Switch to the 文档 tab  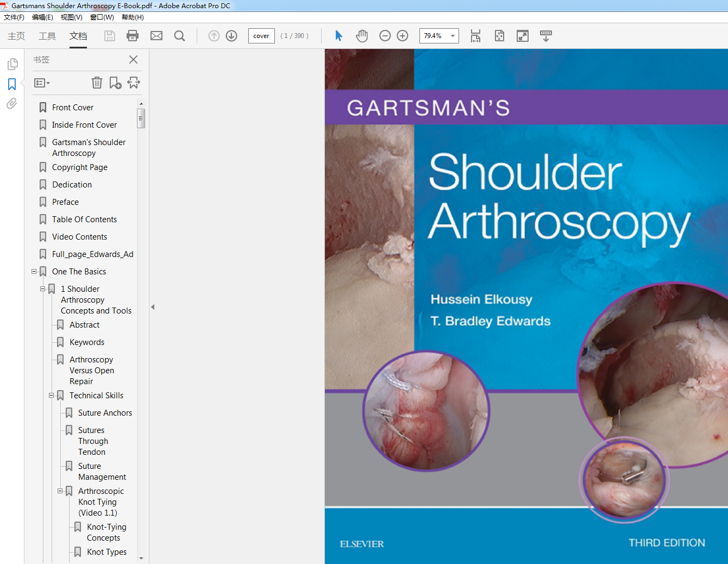[x=78, y=36]
